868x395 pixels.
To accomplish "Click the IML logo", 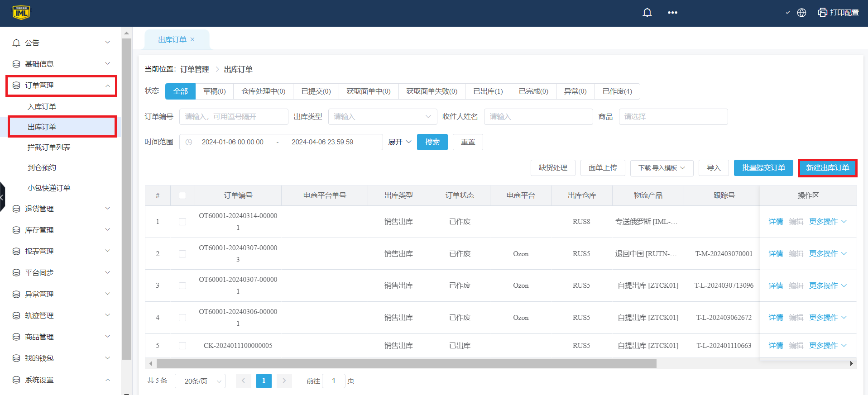I will coord(21,13).
